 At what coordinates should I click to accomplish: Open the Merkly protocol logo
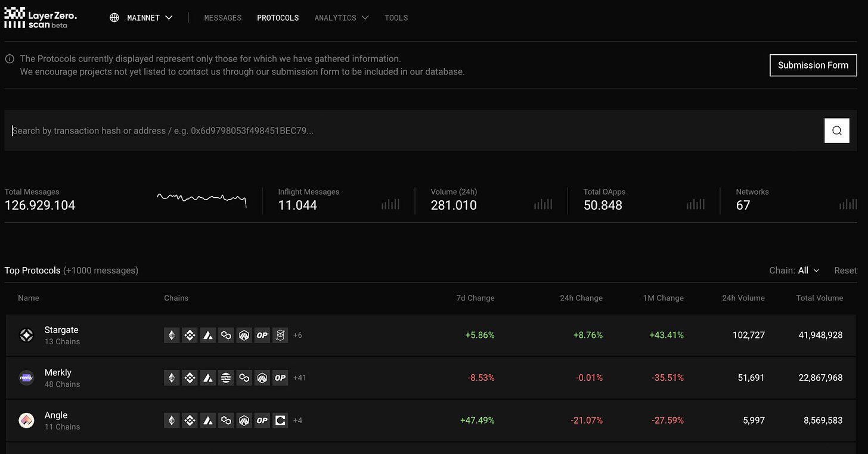pos(26,378)
